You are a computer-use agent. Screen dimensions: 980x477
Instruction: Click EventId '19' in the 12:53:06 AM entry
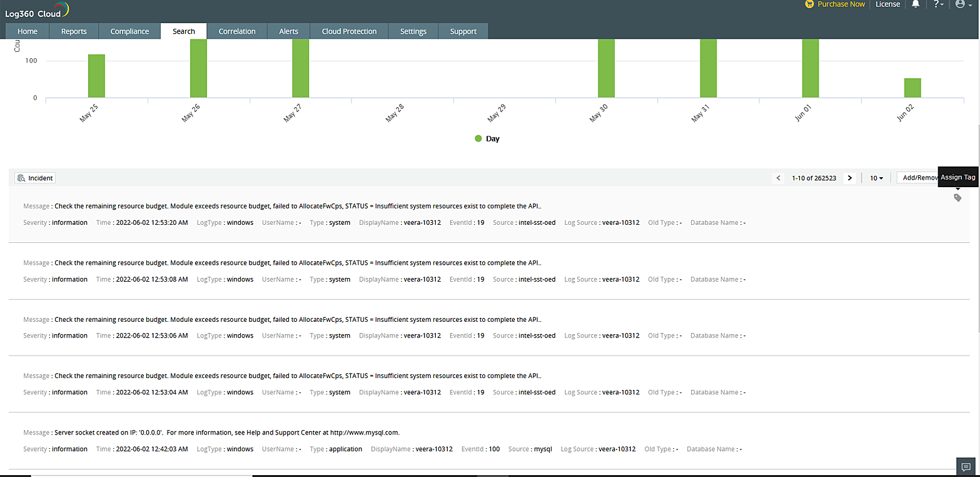coord(480,336)
